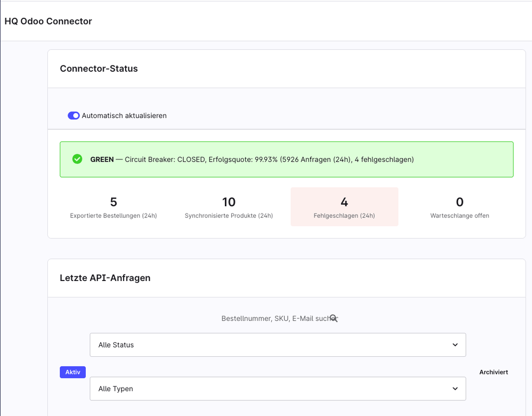
Task: Click the Synchronisierte Produkte (24h) stat
Action: click(x=229, y=207)
